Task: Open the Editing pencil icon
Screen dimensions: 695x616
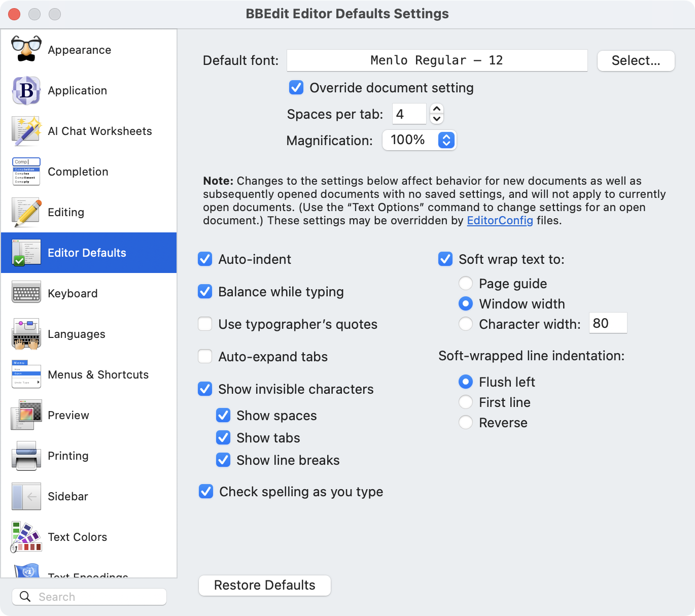Action: [26, 212]
